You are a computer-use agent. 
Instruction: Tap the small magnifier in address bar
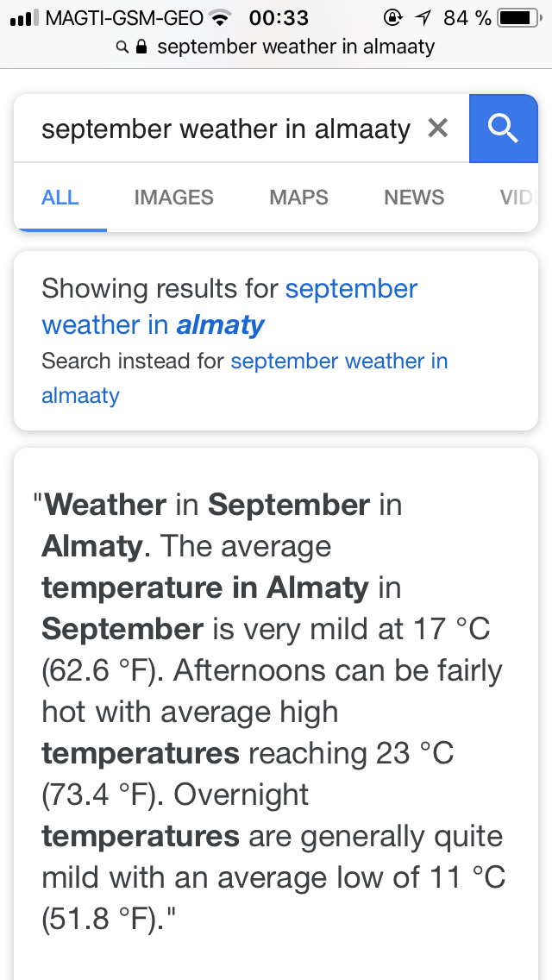pyautogui.click(x=123, y=47)
